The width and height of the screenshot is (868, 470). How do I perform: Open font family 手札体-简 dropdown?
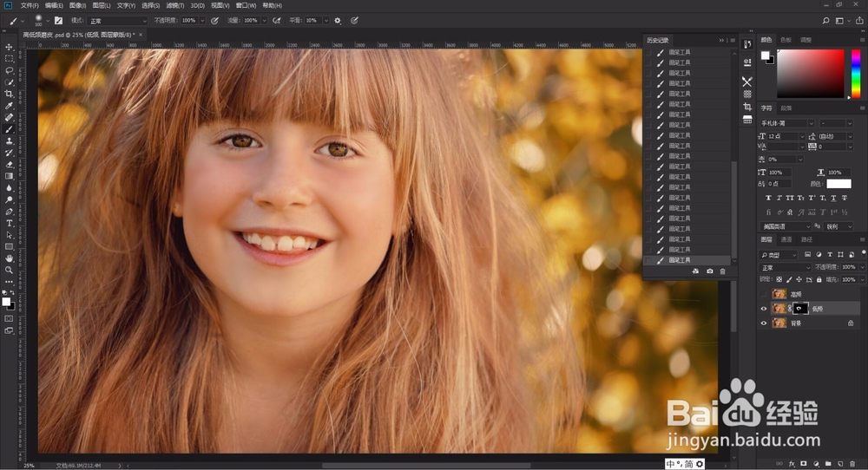coord(786,123)
